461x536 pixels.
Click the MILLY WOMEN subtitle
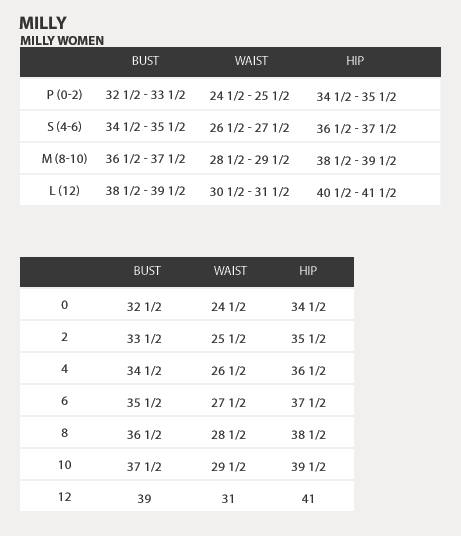pos(62,41)
